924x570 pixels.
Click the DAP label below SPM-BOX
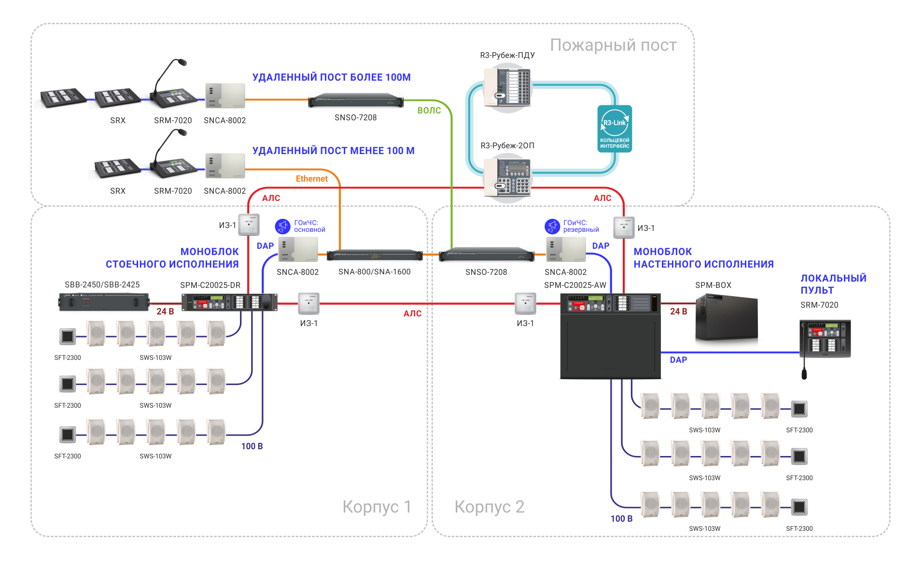[678, 360]
